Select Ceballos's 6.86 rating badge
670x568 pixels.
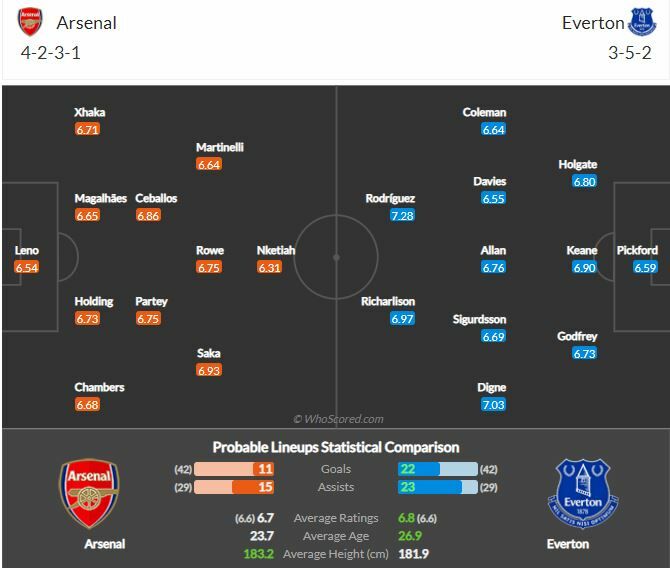click(x=148, y=216)
